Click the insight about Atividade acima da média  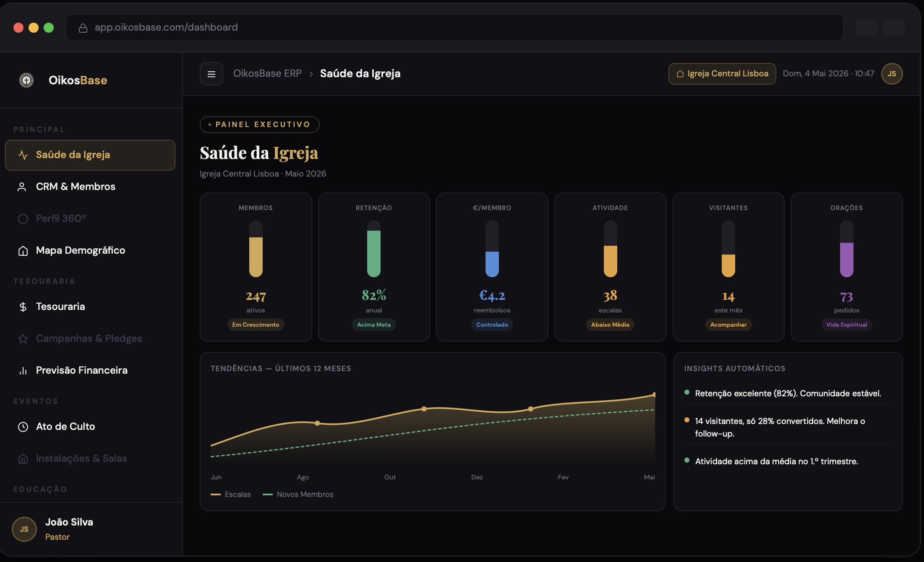[777, 461]
